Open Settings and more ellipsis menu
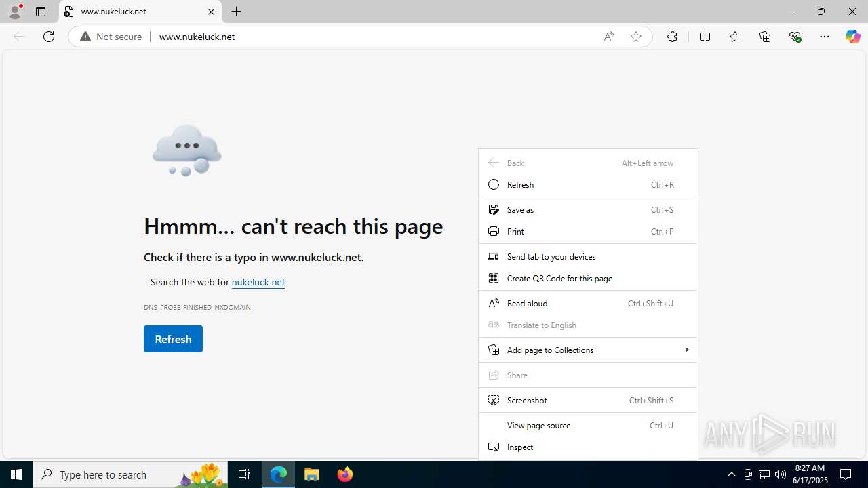868x488 pixels. click(x=825, y=37)
